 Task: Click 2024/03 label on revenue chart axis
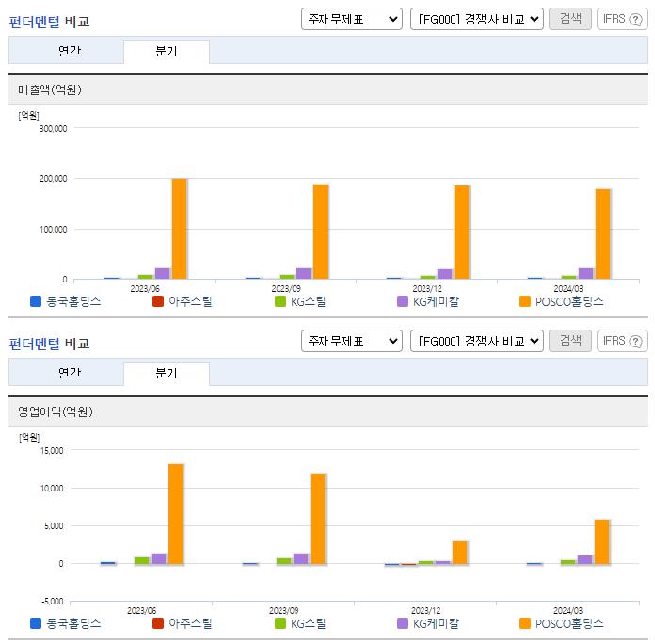568,288
